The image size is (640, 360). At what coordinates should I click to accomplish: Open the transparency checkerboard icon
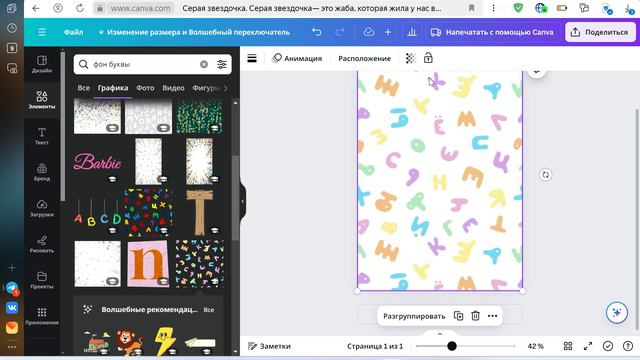pos(410,58)
